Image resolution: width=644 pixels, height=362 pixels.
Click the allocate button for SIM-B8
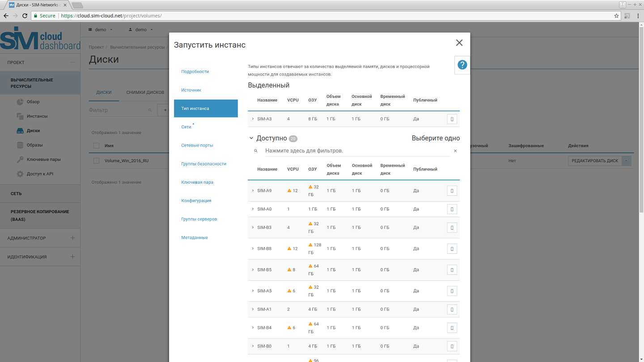click(x=452, y=248)
